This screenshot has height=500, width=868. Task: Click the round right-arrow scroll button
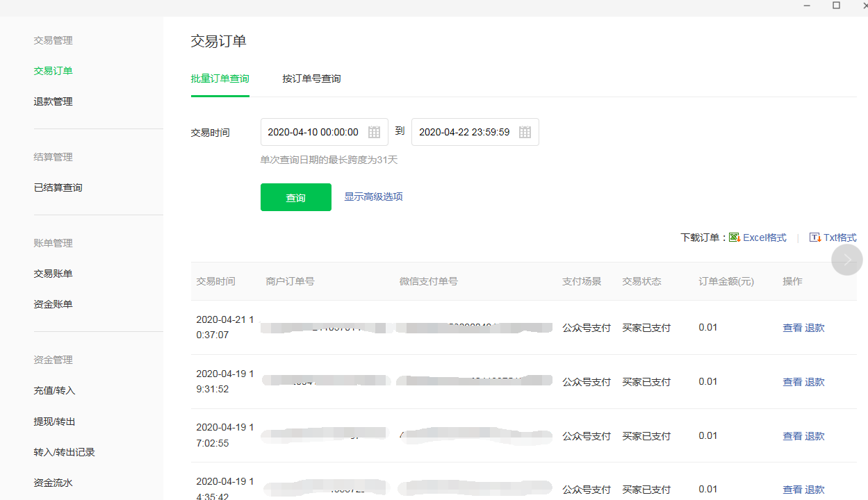[847, 260]
